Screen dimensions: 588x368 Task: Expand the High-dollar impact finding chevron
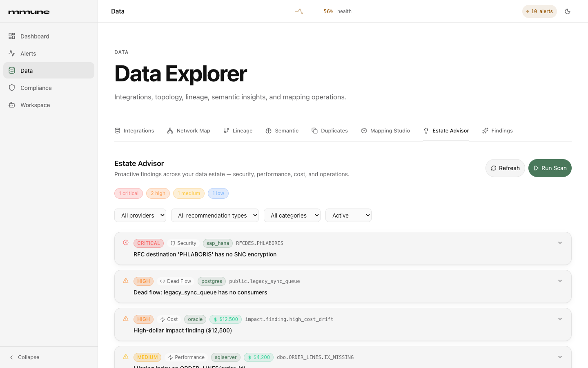click(x=560, y=319)
